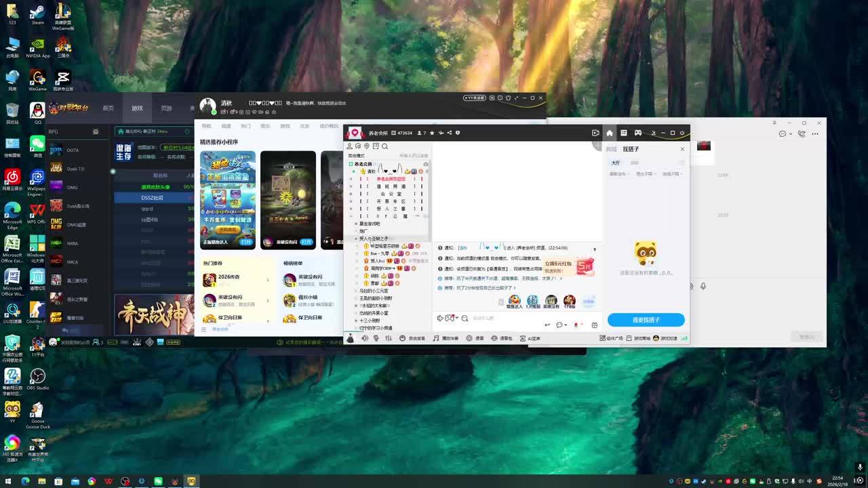Open the hamburger menu at YY main window bottom

tap(203, 329)
